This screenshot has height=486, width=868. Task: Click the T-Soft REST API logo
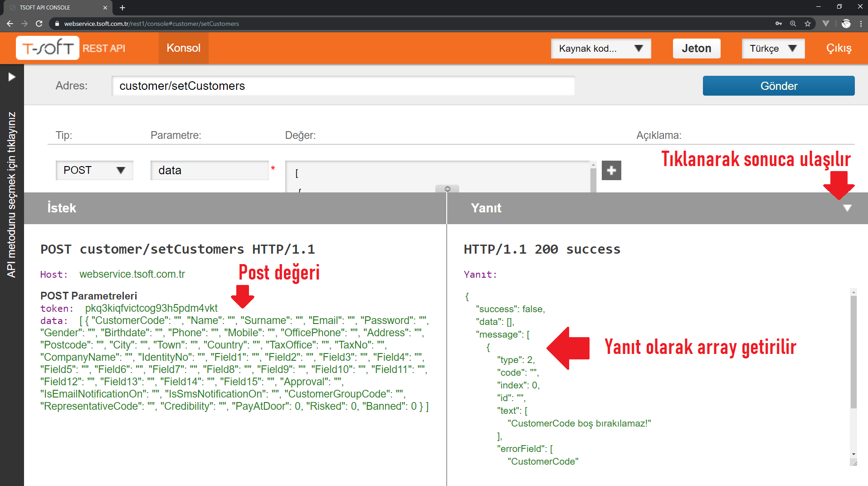point(71,48)
